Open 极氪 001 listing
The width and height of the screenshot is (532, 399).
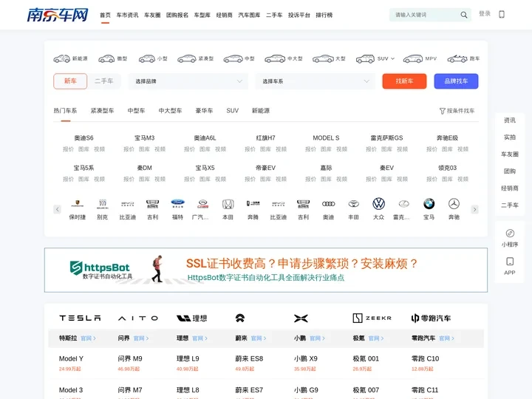pyautogui.click(x=366, y=358)
